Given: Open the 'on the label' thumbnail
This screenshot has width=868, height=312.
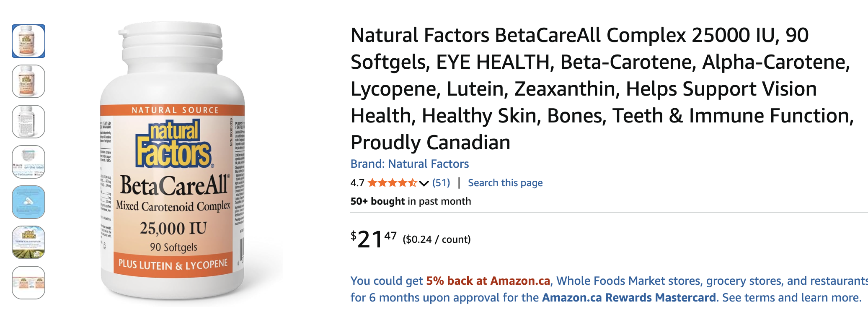Looking at the screenshot, I should point(28,162).
